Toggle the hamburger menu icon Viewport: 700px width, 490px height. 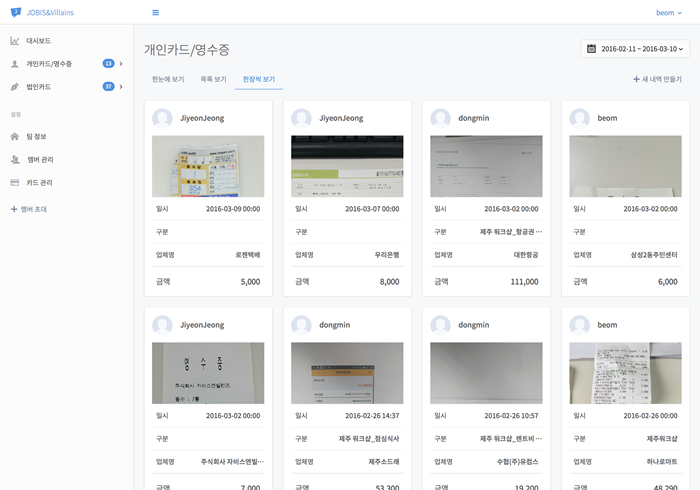(155, 12)
